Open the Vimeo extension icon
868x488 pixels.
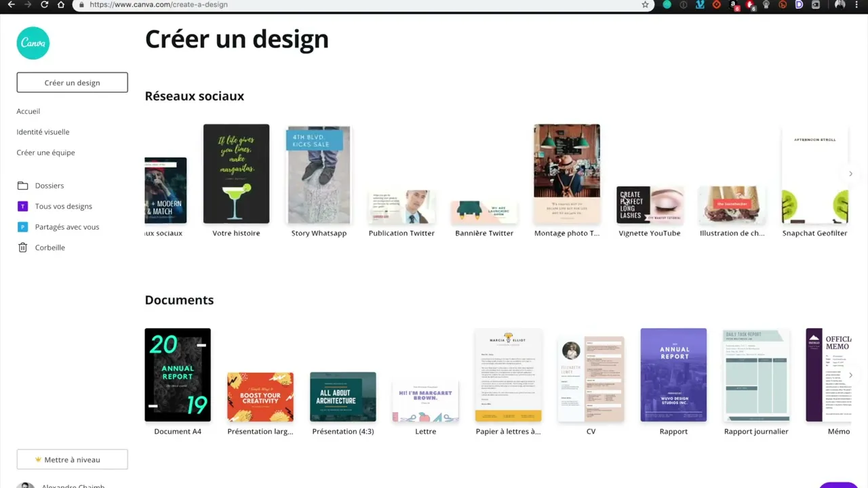700,5
